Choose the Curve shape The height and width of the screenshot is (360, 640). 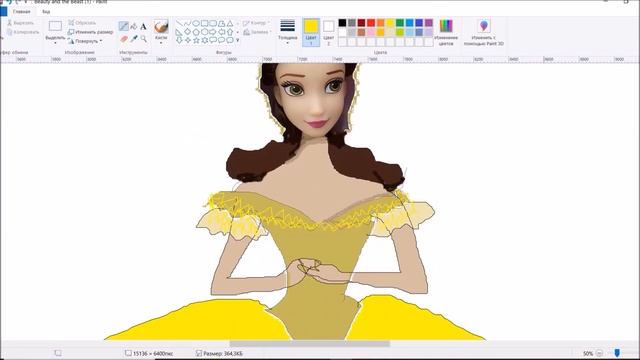point(187,23)
